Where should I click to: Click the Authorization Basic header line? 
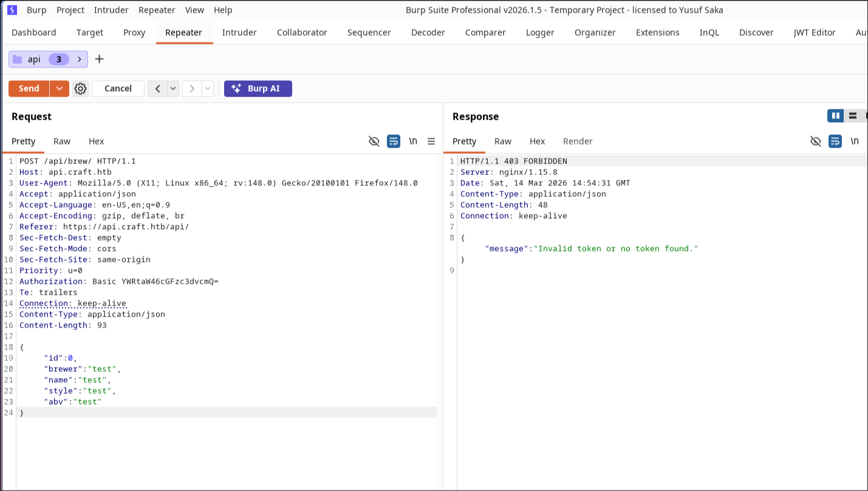click(118, 281)
